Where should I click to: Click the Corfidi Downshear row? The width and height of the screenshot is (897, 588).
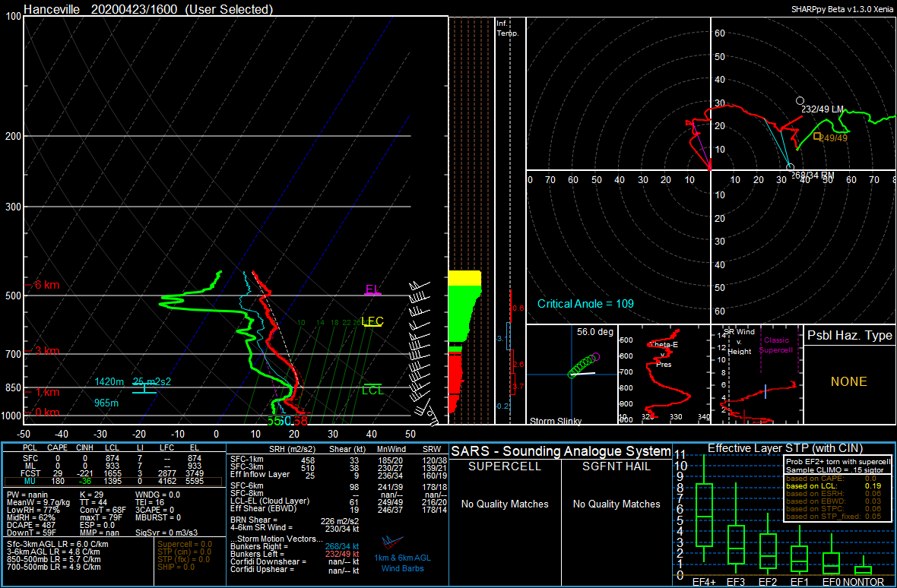[x=294, y=562]
